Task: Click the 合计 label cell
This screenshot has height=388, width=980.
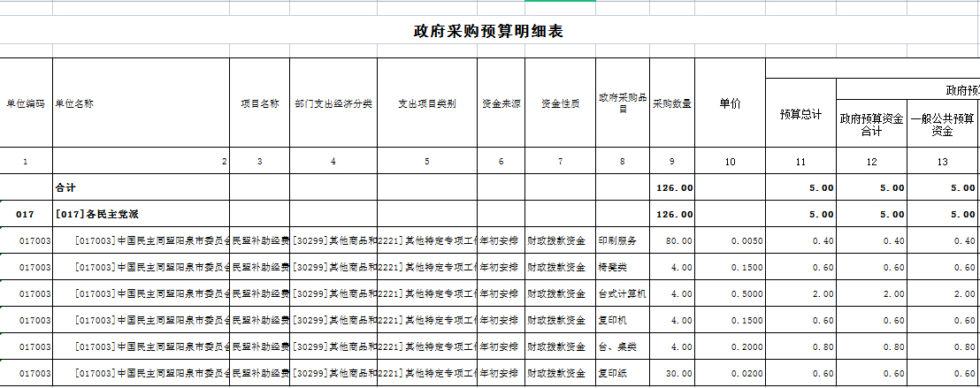Action: point(141,187)
